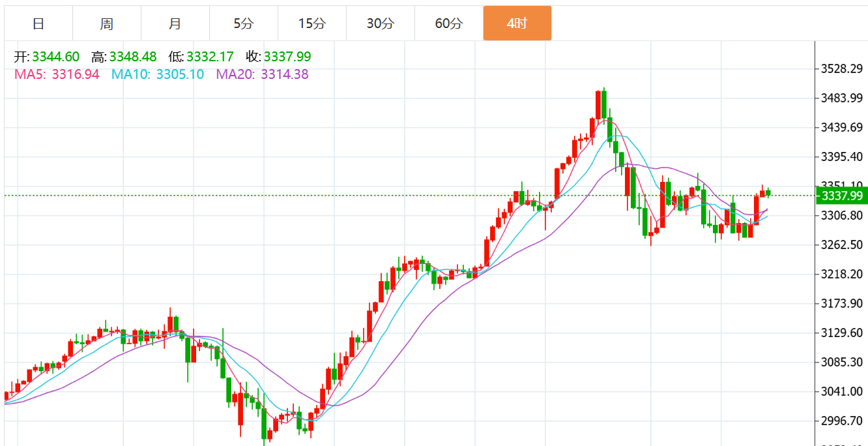Click the tallest green candle at chart peak
The image size is (868, 446).
(x=604, y=104)
